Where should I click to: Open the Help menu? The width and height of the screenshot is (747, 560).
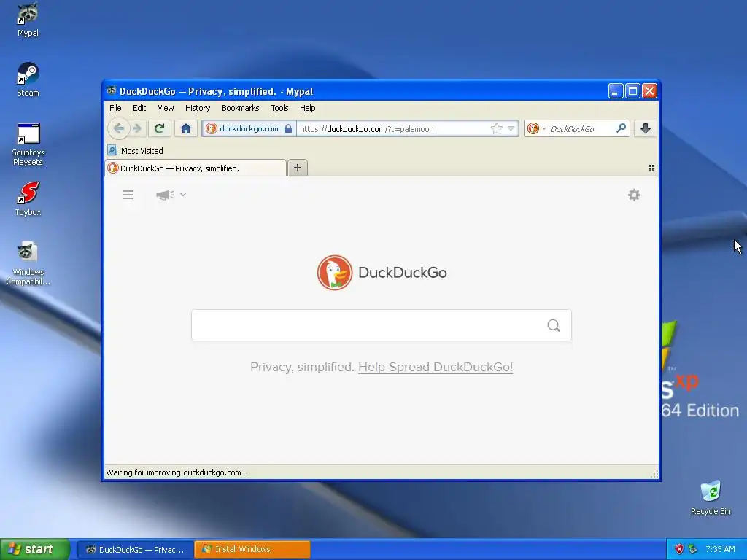coord(308,108)
